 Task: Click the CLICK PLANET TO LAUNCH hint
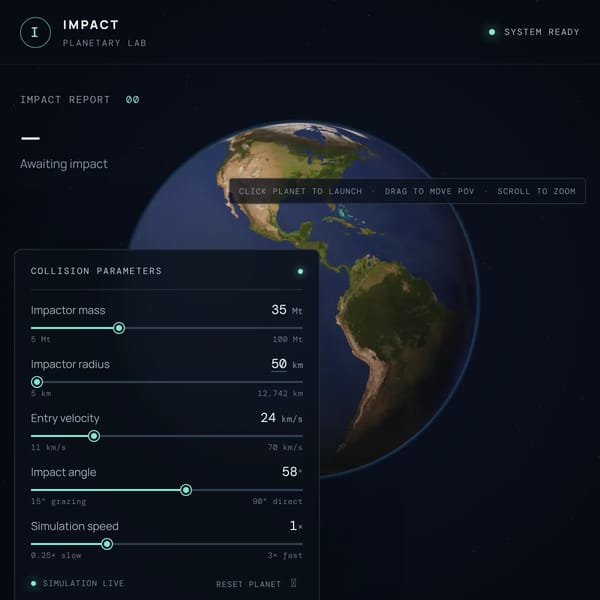coord(300,191)
